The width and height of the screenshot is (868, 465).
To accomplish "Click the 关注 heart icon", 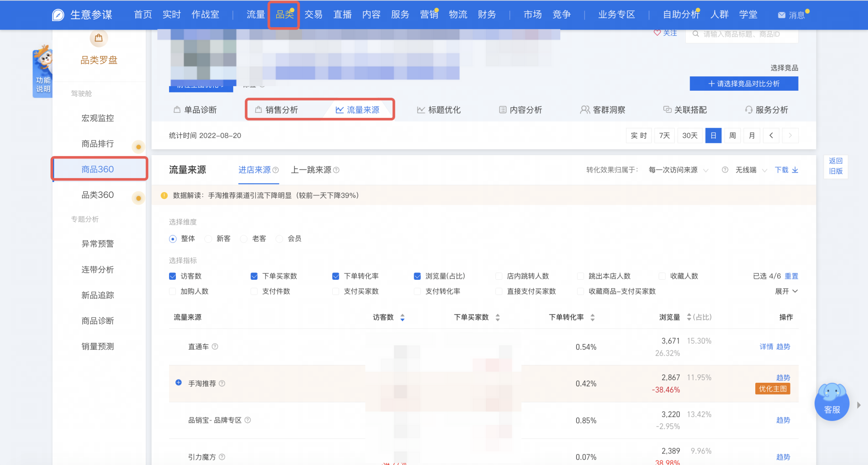I will click(657, 33).
